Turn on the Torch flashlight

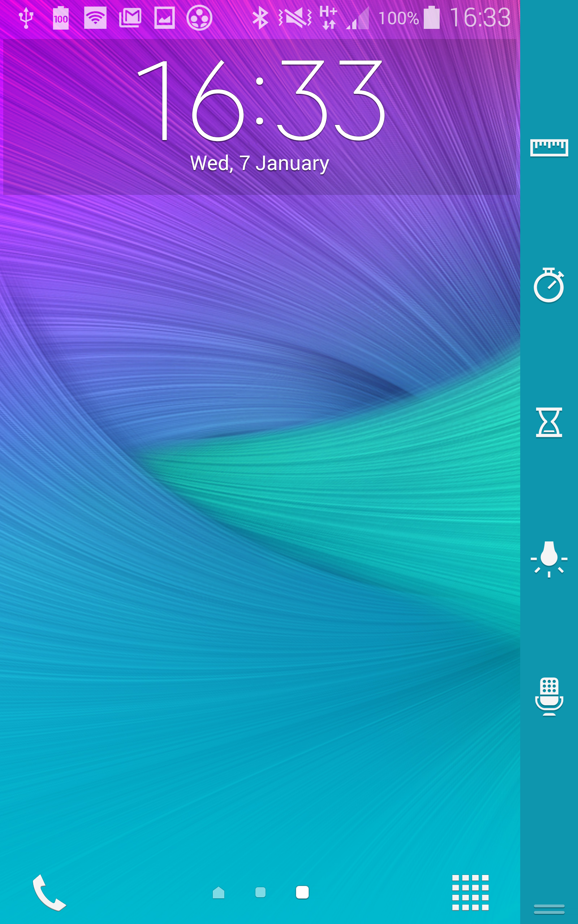click(549, 559)
